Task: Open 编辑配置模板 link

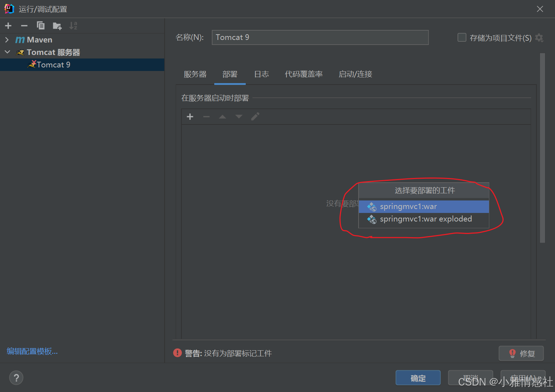Action: click(32, 351)
